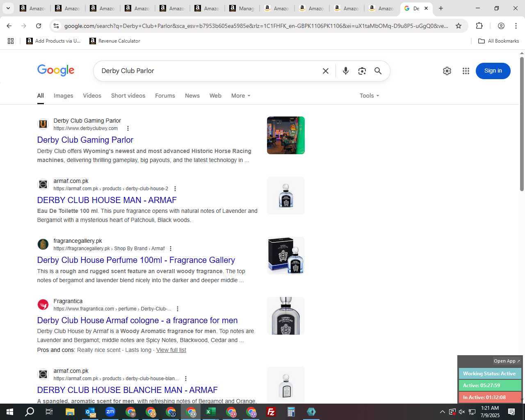The image size is (525, 420).
Task: Bookmark this page with the star icon
Action: click(459, 26)
